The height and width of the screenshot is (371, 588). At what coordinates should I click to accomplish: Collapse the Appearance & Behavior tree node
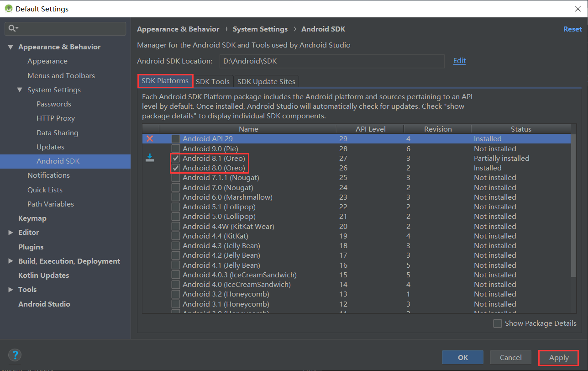[10, 47]
